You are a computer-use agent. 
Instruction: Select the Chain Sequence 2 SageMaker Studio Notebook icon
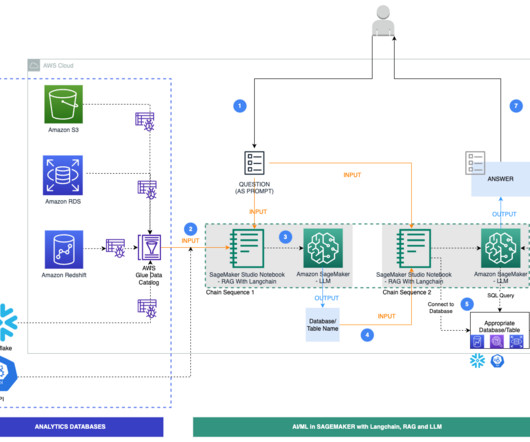point(414,248)
